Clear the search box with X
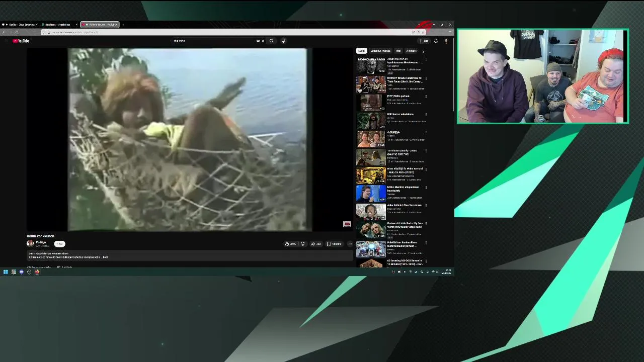The image size is (644, 362). point(263,41)
